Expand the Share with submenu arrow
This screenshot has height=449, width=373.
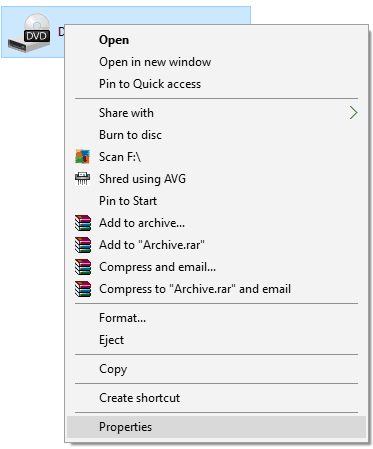pos(353,113)
